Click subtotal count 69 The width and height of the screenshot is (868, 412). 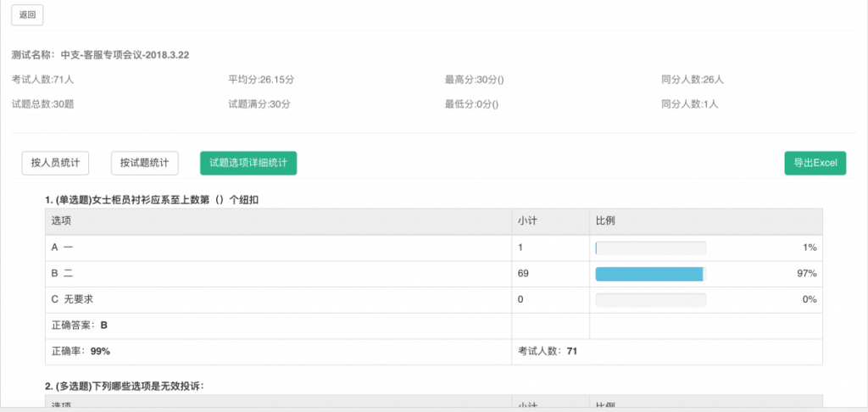tap(523, 274)
